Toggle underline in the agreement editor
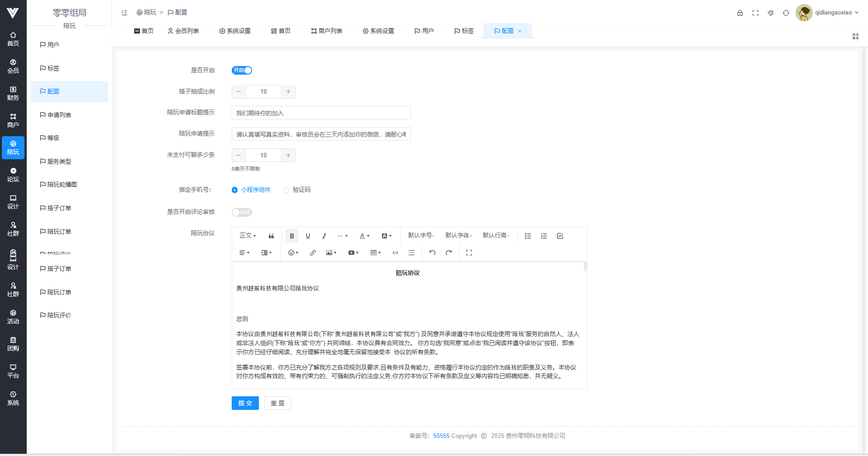The width and height of the screenshot is (868, 456). (x=308, y=236)
